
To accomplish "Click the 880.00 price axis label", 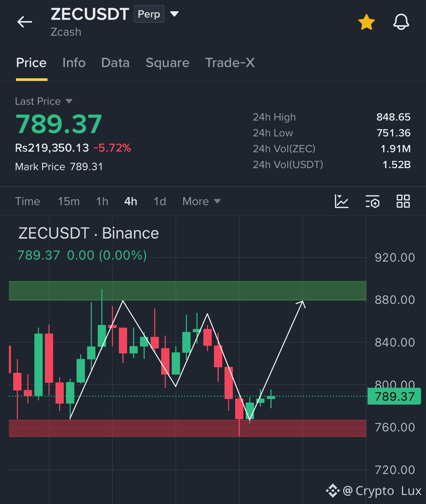I will click(395, 300).
